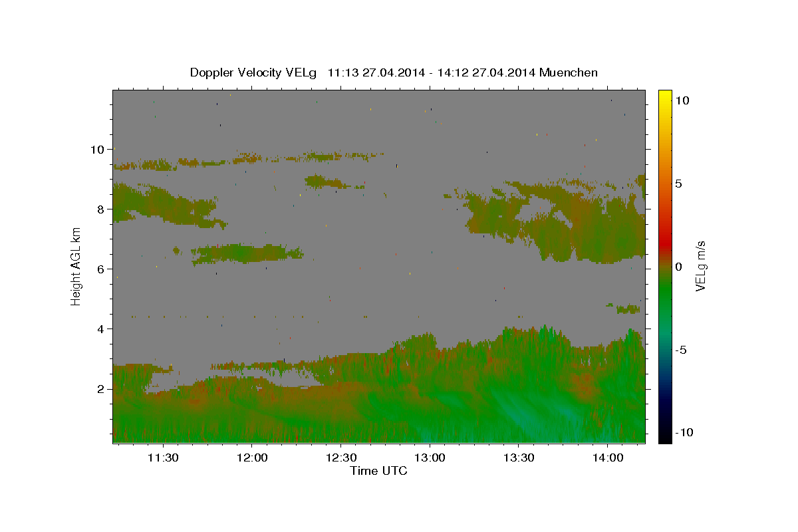Click the 13:00 time tick label
This screenshot has width=798, height=532.
(430, 458)
